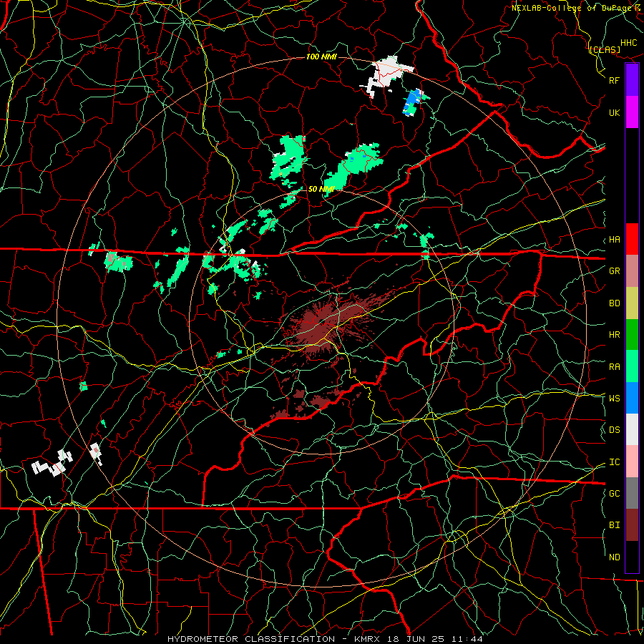
Task: Click the RA legend label
Action: [x=614, y=367]
